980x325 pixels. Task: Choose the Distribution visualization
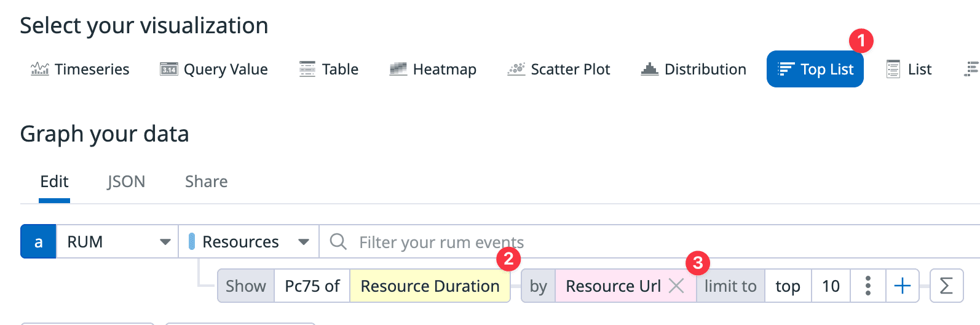point(694,69)
